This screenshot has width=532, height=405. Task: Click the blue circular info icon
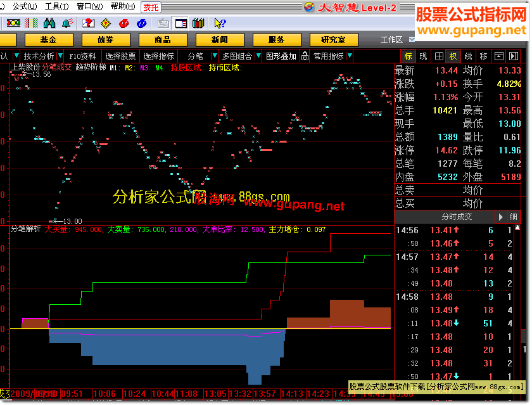coord(141,23)
